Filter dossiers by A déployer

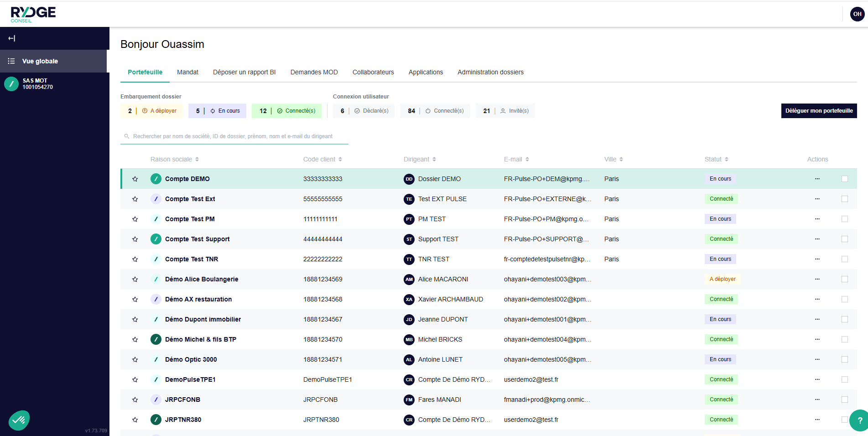click(152, 111)
